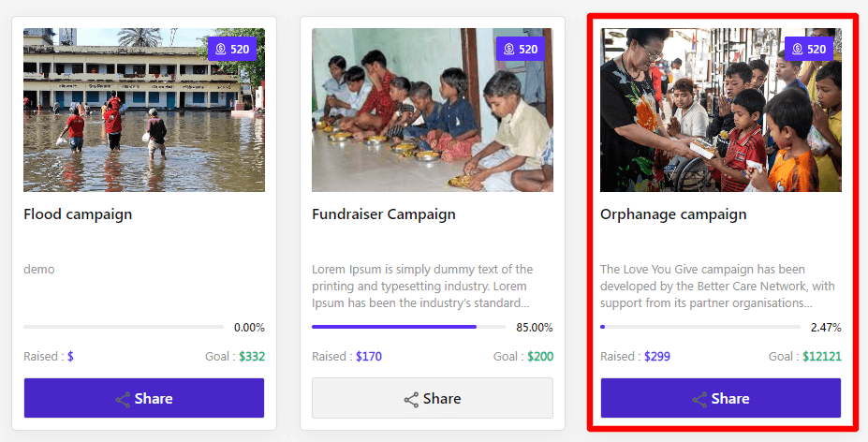Open the Flood campaign title link

(78, 214)
